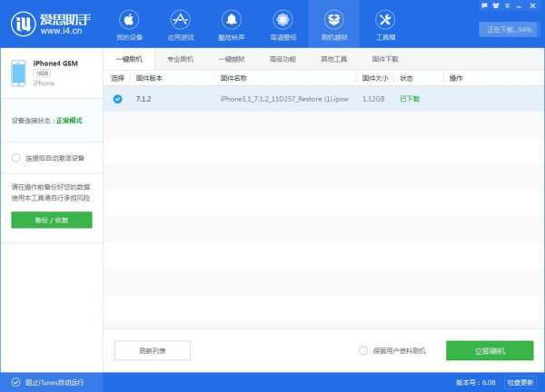Open 酷炫铃声 ringtones section
This screenshot has height=392, width=545.
(232, 25)
